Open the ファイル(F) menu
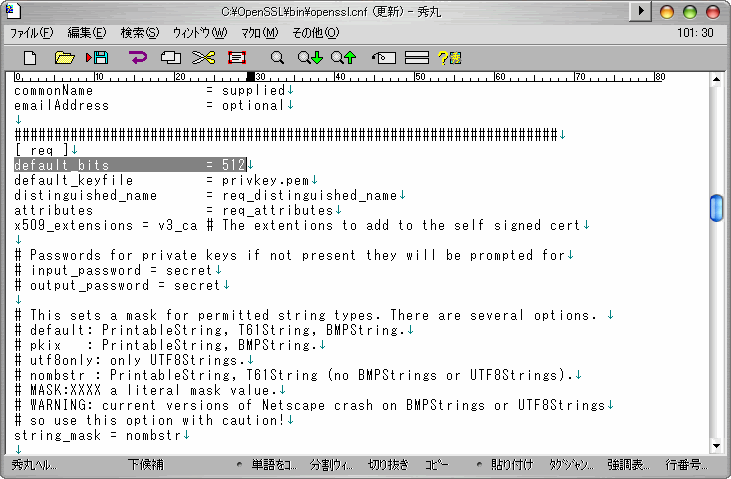Image resolution: width=731 pixels, height=479 pixels. (32, 33)
